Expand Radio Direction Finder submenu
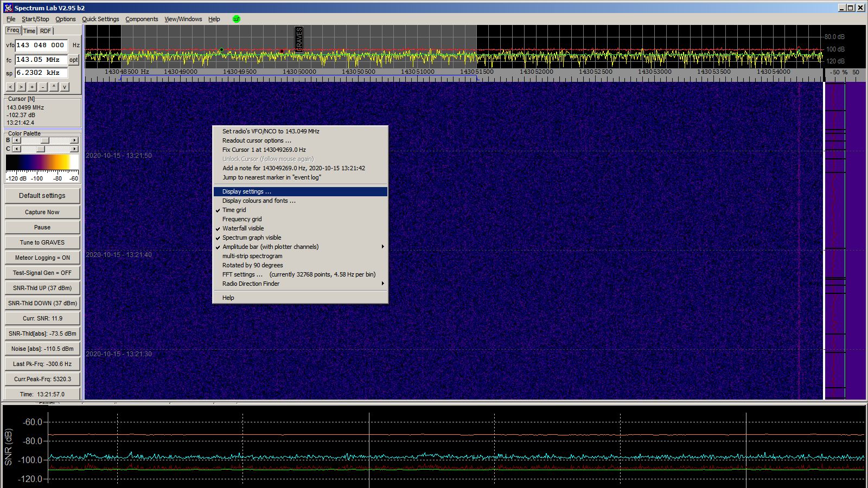This screenshot has width=868, height=488. point(301,284)
